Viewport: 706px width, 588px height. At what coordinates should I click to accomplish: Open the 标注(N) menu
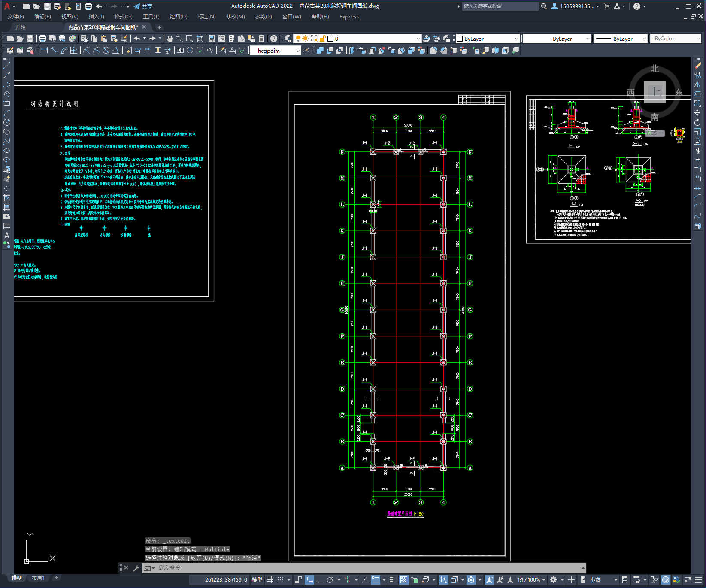(x=206, y=17)
